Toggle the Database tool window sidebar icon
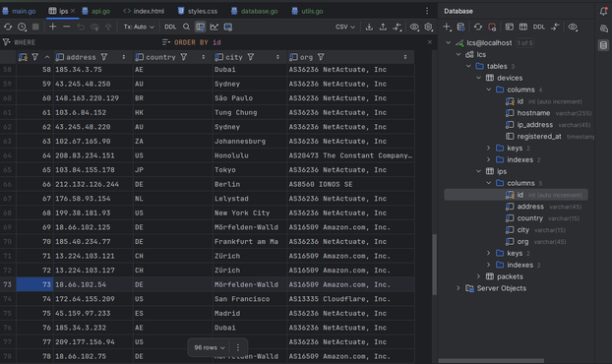The image size is (612, 364). (x=603, y=45)
